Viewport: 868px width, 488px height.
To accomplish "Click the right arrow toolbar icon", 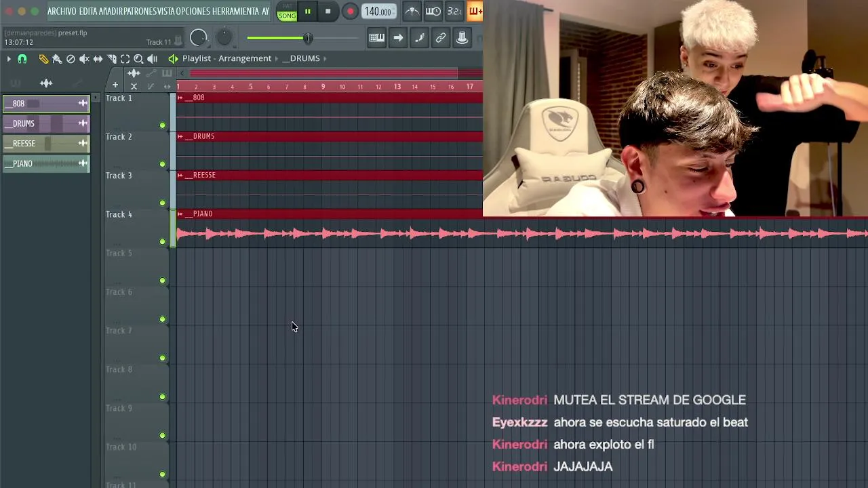I will pos(398,38).
